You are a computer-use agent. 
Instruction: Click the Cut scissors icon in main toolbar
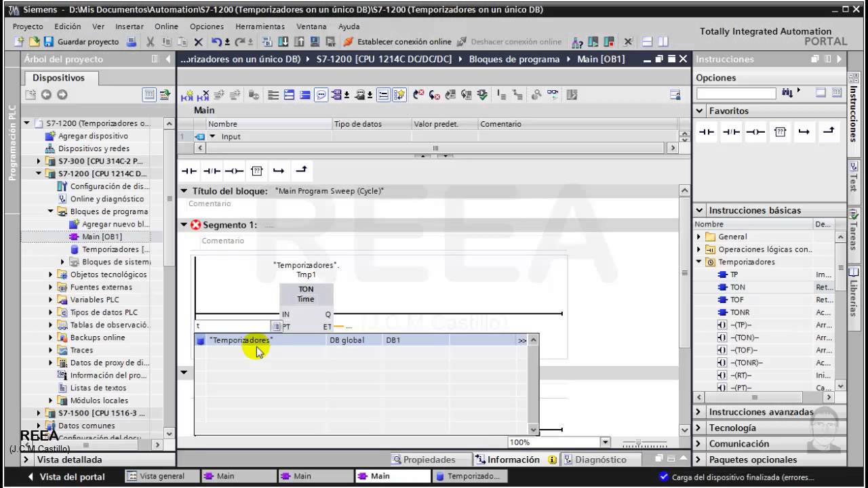151,42
